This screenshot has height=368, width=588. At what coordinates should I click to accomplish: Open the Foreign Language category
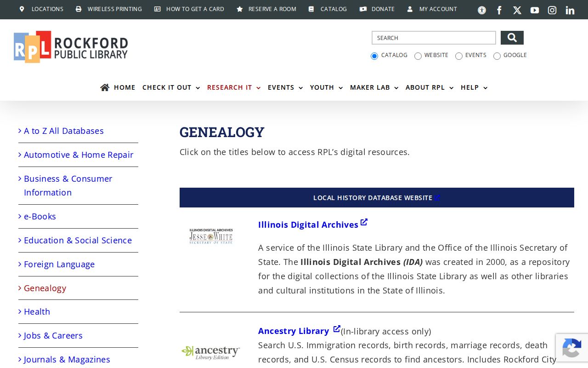[59, 264]
